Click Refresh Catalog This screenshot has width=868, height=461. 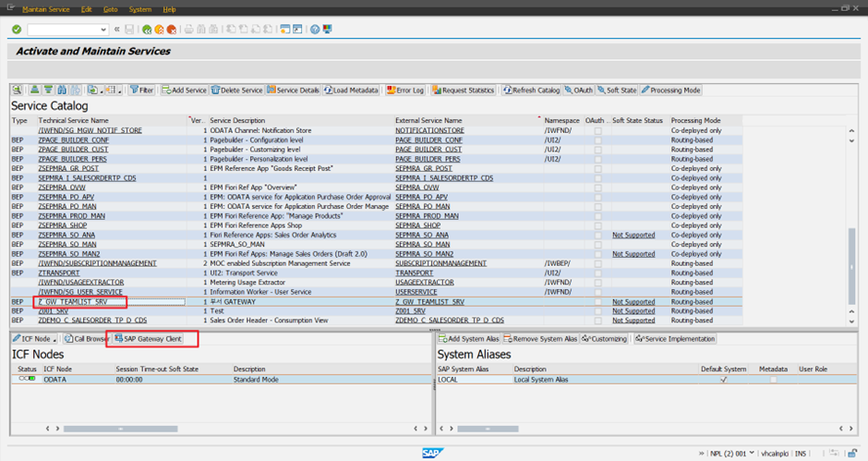532,90
